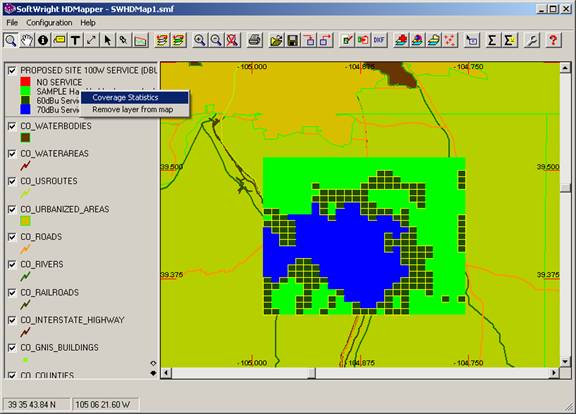The height and width of the screenshot is (414, 576).
Task: Click the CO_RIVERS line symbol
Action: (x=25, y=276)
